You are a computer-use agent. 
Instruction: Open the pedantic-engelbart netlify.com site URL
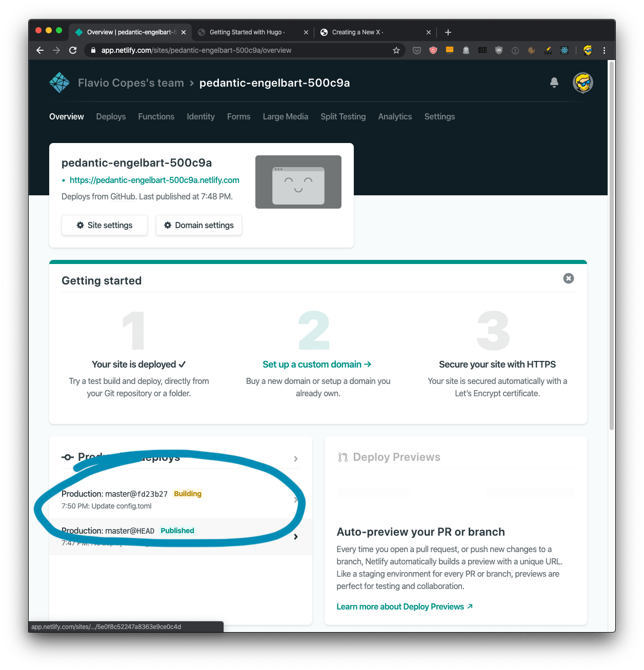[x=154, y=180]
